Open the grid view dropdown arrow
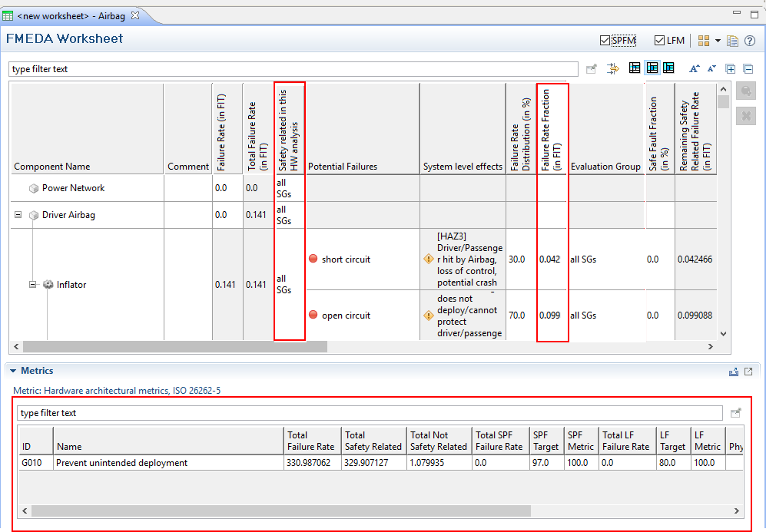 pos(718,41)
